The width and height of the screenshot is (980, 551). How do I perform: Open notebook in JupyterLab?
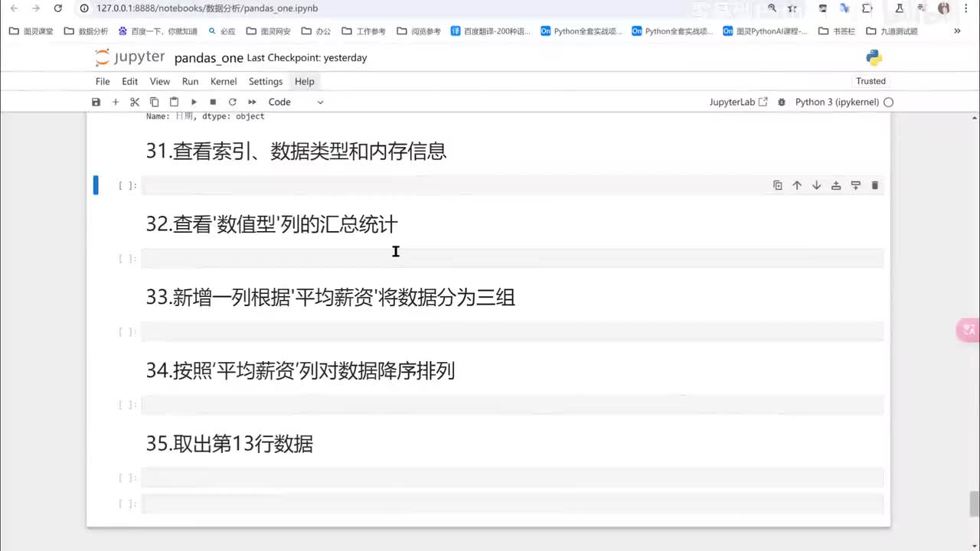point(738,102)
